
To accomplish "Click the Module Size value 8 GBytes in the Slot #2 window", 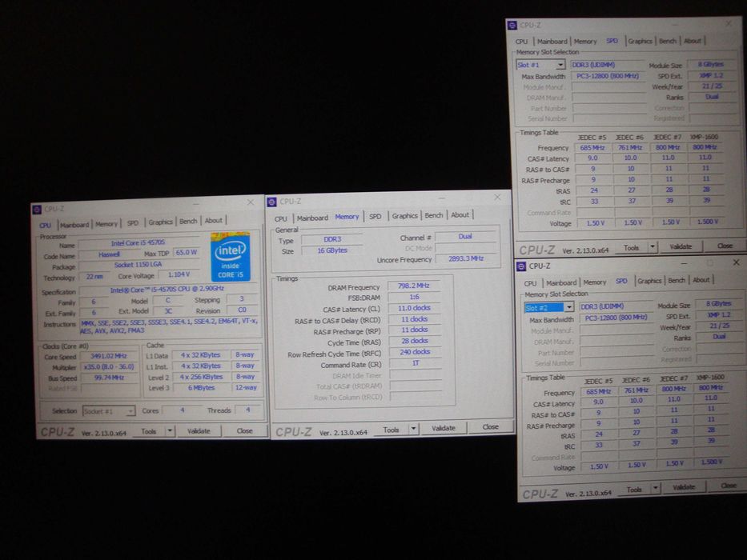I will pos(718,304).
